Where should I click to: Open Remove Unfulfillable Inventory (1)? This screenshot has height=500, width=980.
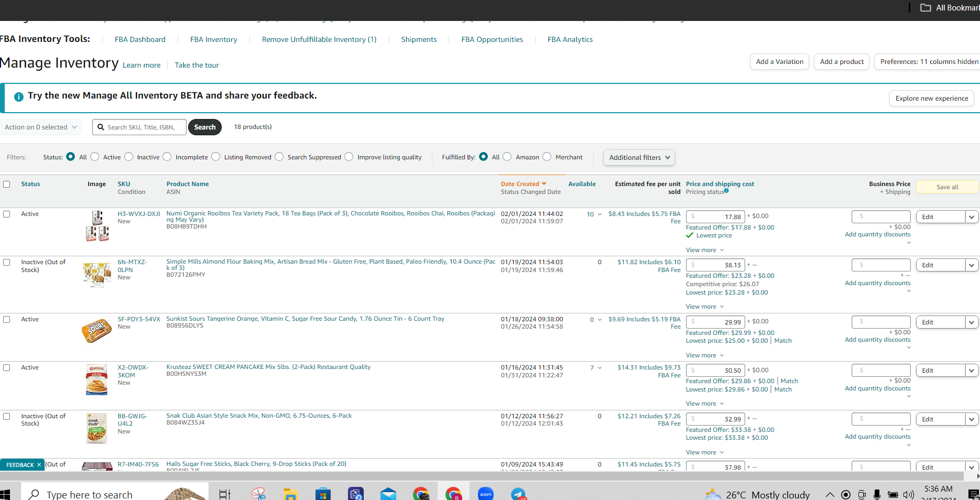pyautogui.click(x=319, y=39)
